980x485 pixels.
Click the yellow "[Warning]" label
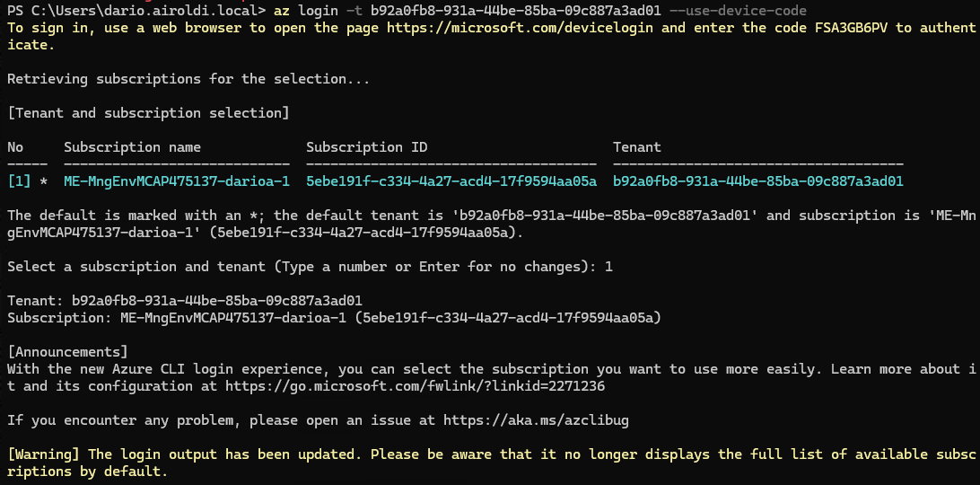(43, 454)
